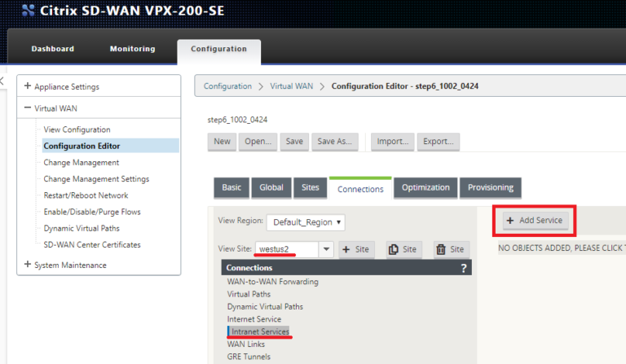Open the Sites editor tab
The width and height of the screenshot is (626, 364).
(x=311, y=188)
